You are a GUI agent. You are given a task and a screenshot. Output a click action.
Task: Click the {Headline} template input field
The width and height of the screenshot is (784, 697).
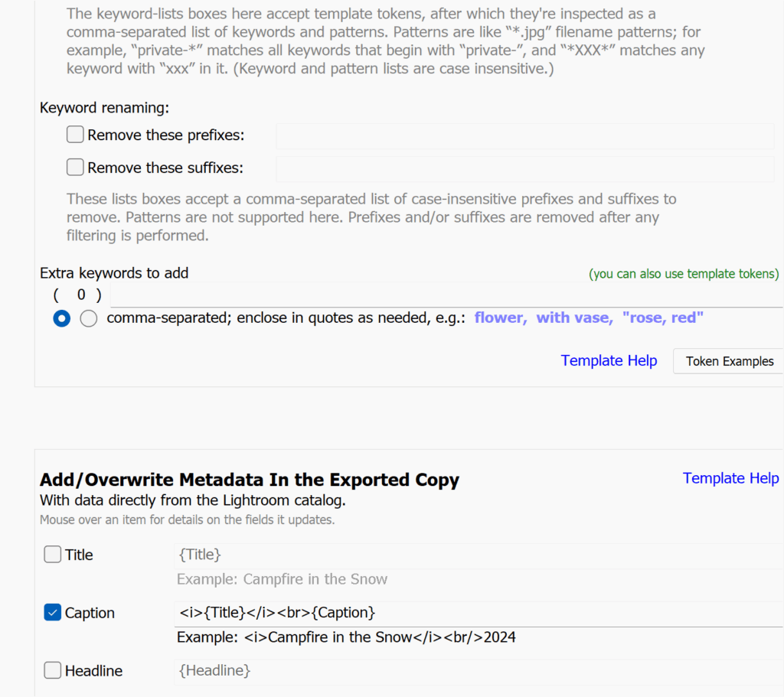coord(475,671)
